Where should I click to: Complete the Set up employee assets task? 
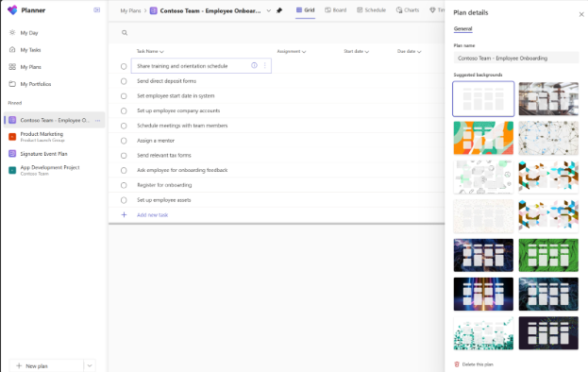124,200
